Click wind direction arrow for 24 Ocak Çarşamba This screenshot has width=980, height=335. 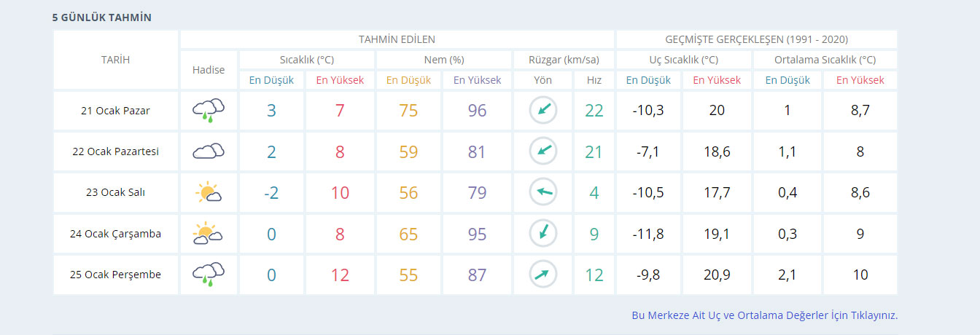click(x=542, y=234)
